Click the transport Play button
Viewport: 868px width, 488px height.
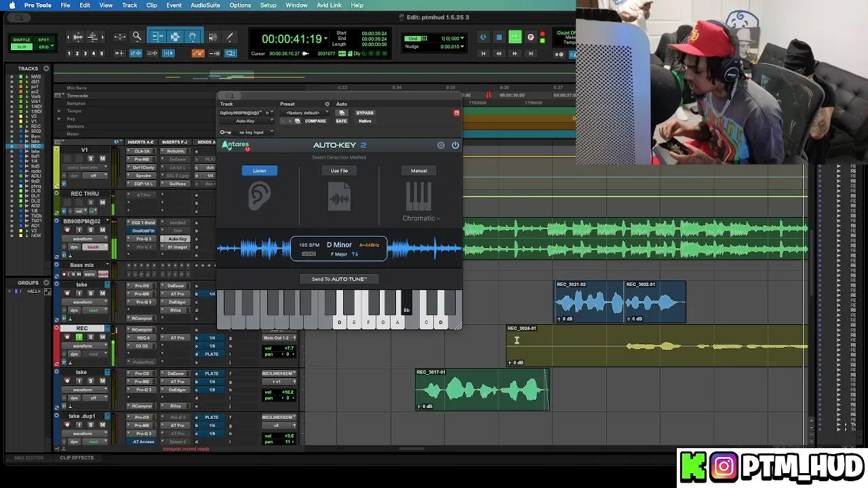point(515,37)
